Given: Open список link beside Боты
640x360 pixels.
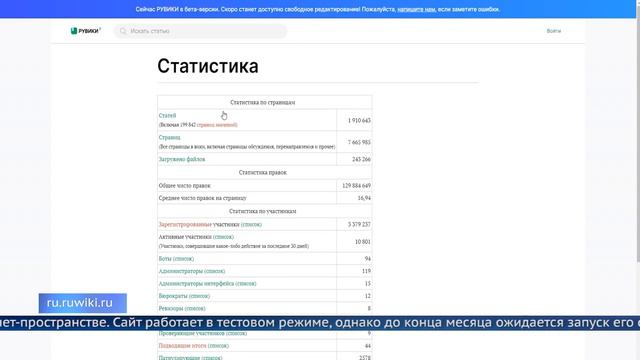Looking at the screenshot, I should tap(183, 258).
